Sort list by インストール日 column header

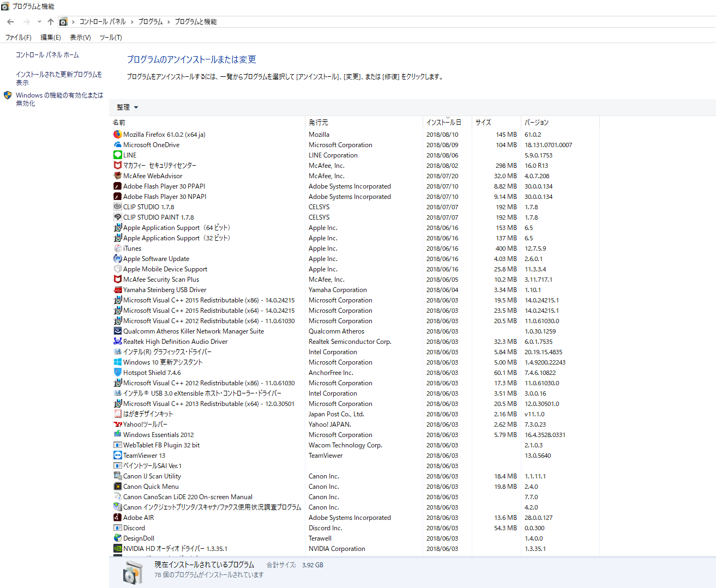(x=443, y=123)
